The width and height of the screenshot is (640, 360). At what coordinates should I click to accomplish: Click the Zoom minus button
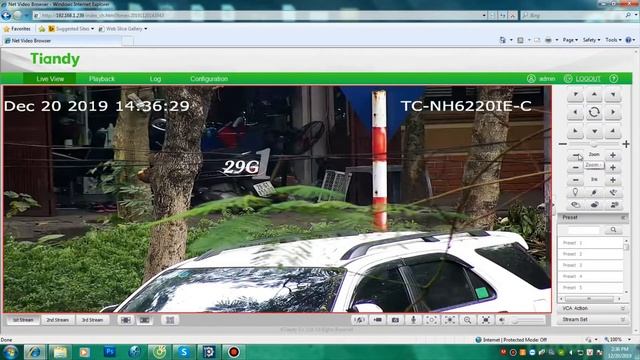[x=576, y=155]
